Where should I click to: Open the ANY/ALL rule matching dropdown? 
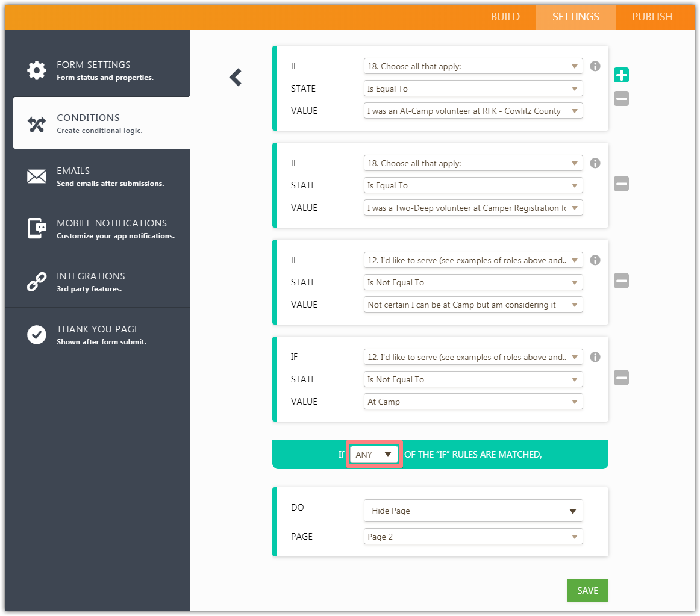click(374, 455)
